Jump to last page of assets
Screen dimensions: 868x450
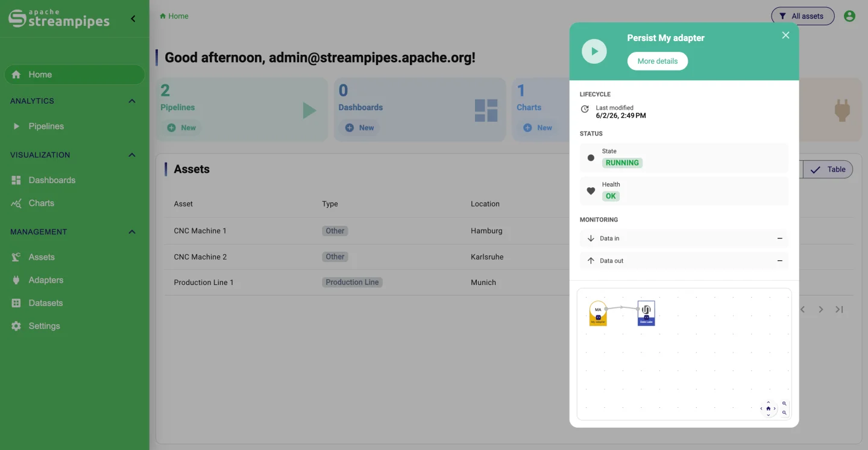pyautogui.click(x=839, y=310)
